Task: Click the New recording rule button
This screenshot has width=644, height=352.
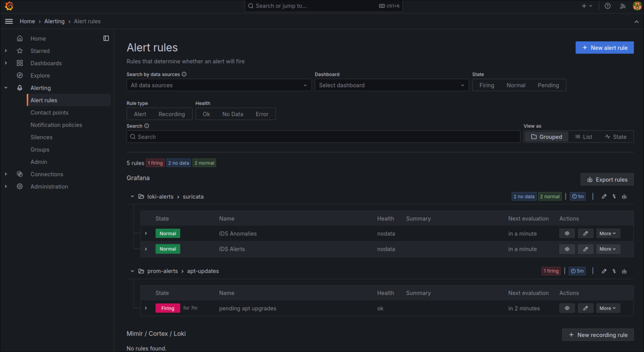Action: click(598, 335)
